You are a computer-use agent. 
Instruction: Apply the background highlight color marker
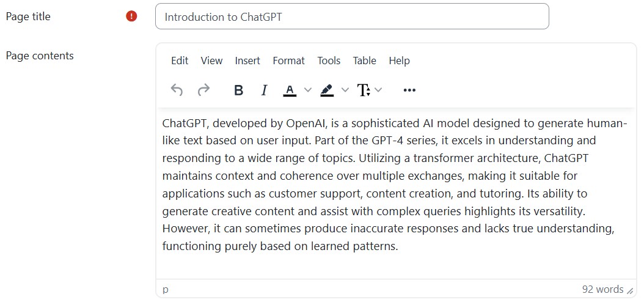click(327, 90)
